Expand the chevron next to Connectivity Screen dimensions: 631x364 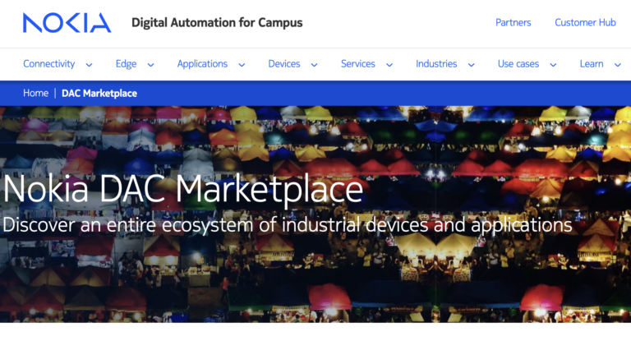pyautogui.click(x=89, y=65)
